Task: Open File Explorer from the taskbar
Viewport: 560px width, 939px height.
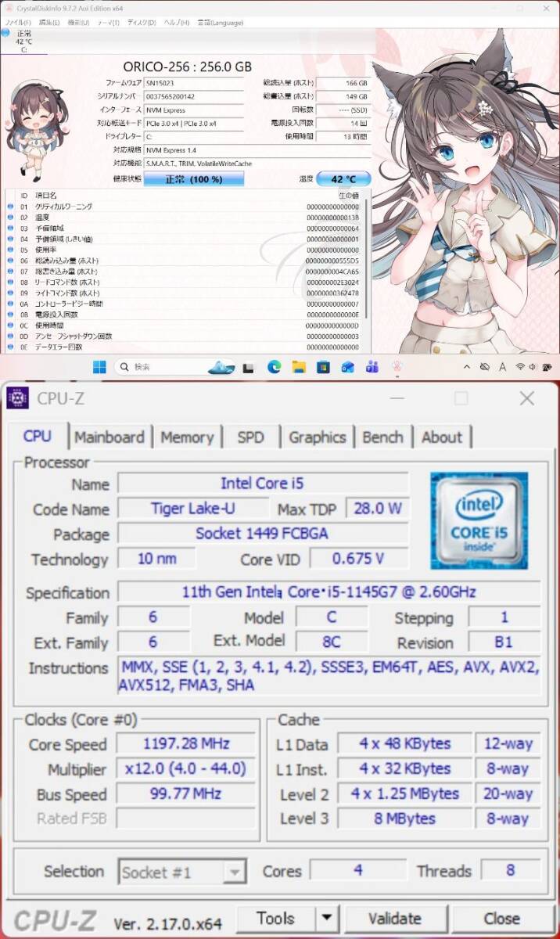Action: coord(298,366)
